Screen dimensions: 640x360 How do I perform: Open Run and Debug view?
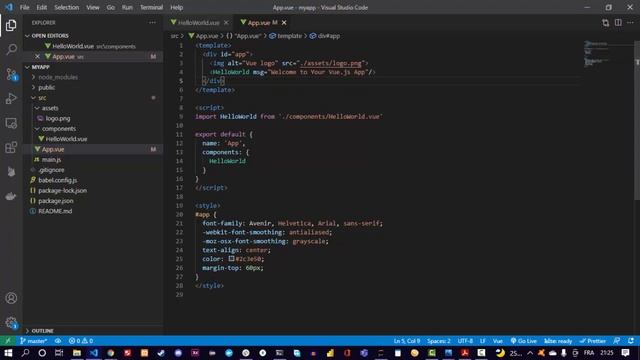click(x=11, y=98)
